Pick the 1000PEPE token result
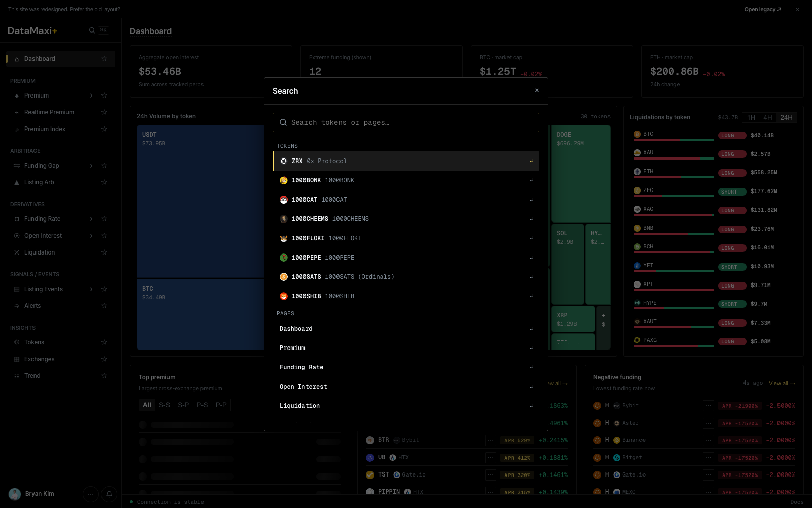The width and height of the screenshot is (812, 508). (406, 258)
